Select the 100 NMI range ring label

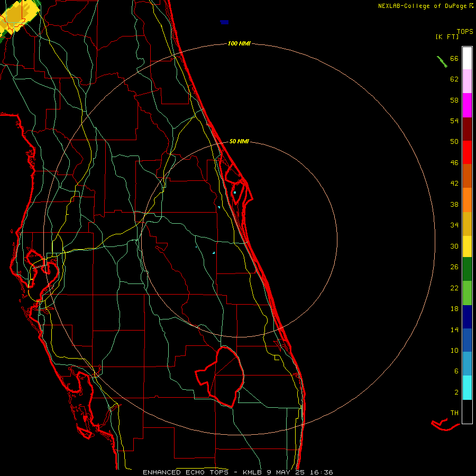tap(239, 43)
